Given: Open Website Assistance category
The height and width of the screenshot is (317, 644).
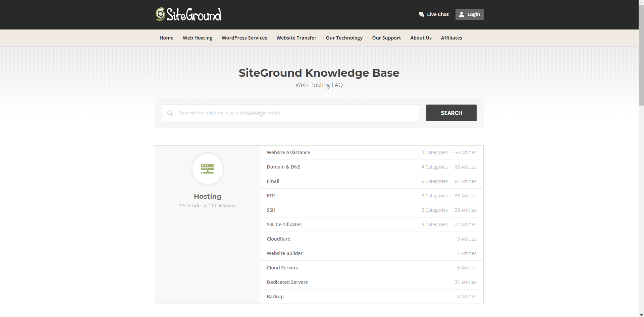Looking at the screenshot, I should [x=288, y=152].
